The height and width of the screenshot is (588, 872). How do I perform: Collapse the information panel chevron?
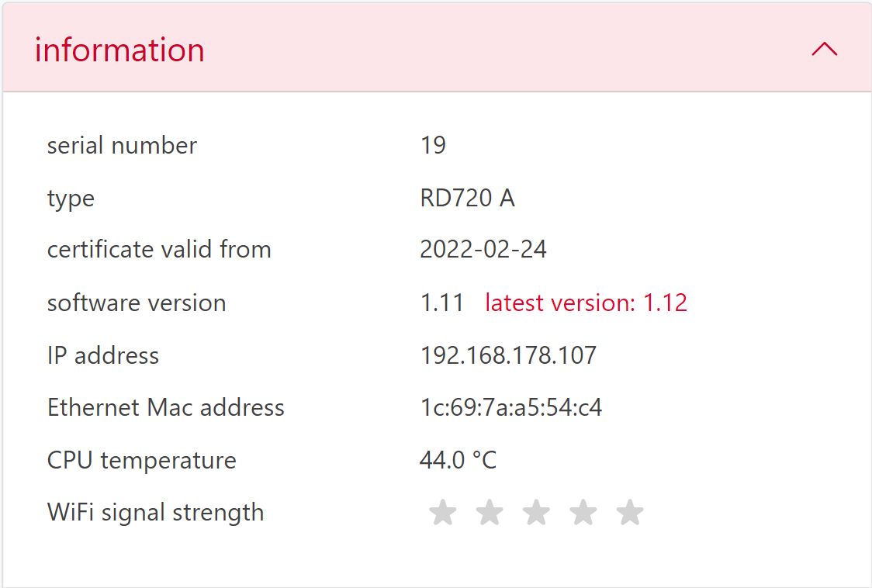pos(824,50)
